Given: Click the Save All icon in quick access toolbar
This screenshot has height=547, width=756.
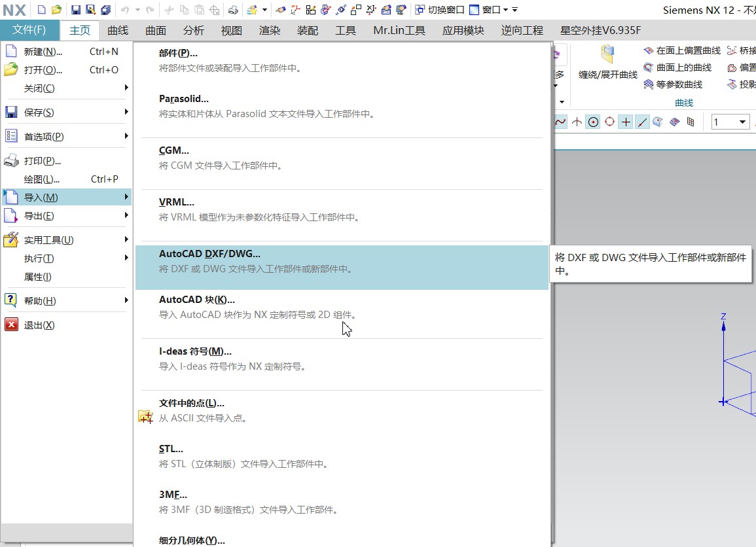Looking at the screenshot, I should (105, 10).
